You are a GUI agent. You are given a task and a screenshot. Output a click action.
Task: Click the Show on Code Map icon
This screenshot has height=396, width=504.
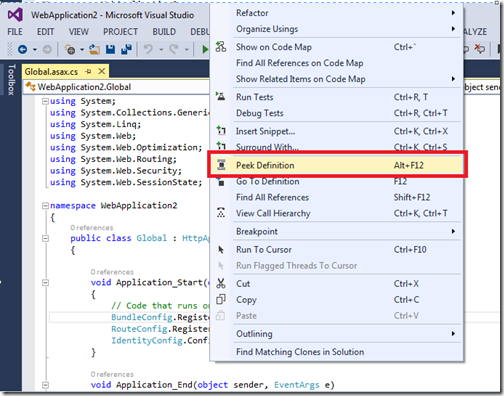tap(221, 47)
